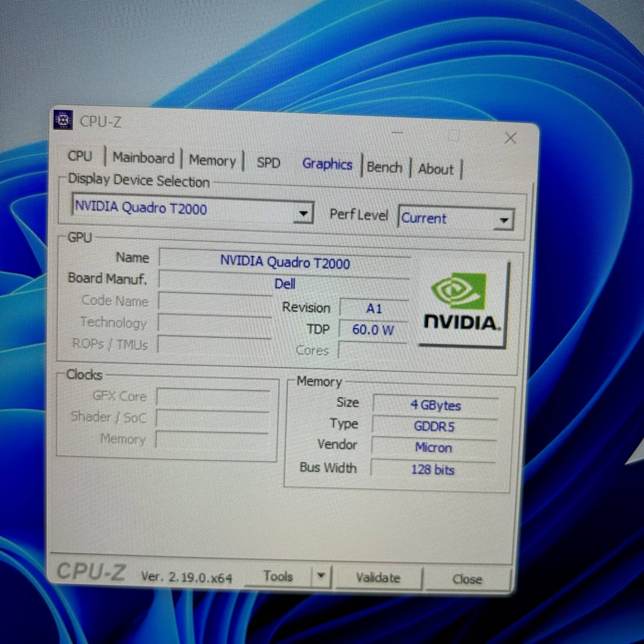Open the Mainboard tab
644x644 pixels.
(143, 158)
